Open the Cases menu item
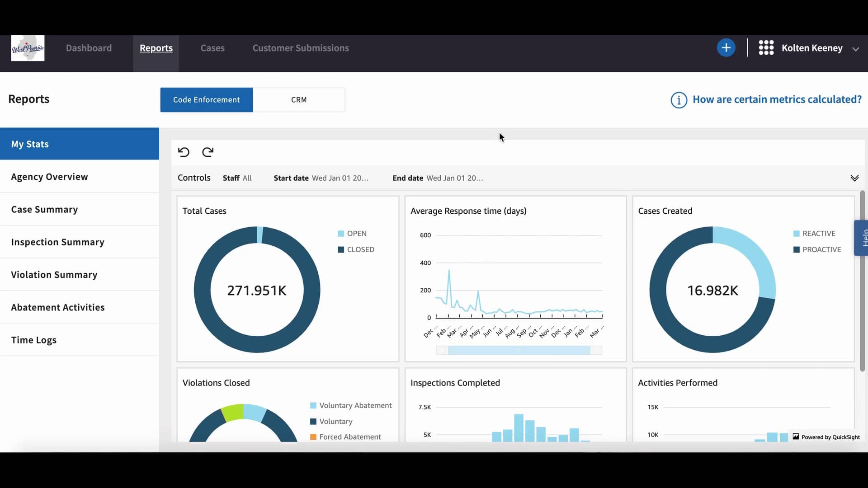The width and height of the screenshot is (868, 488). tap(212, 48)
